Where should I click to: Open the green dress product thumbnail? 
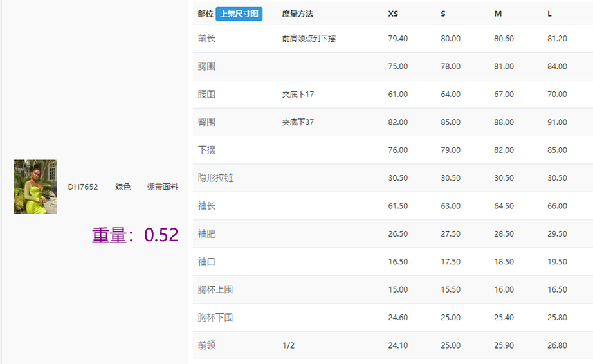point(35,187)
